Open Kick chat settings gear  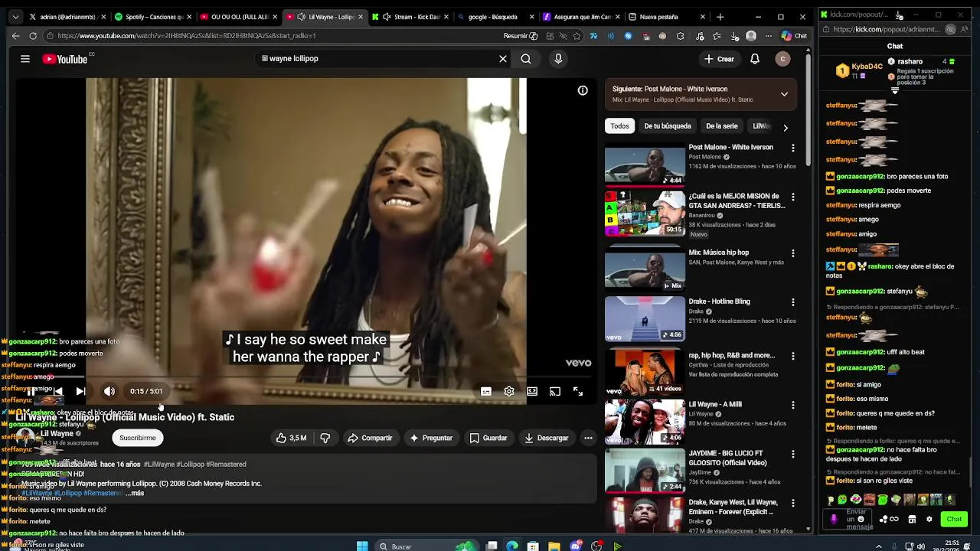929,519
